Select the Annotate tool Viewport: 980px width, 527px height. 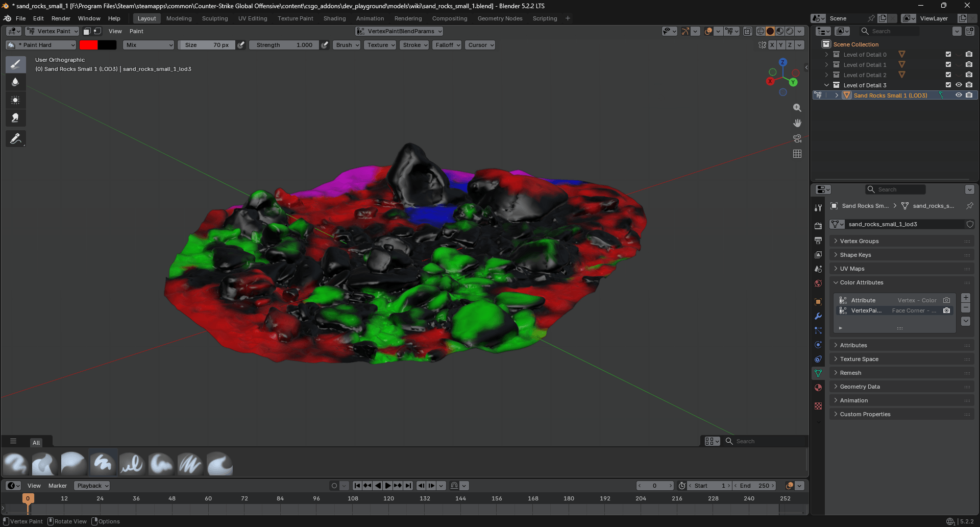coord(16,138)
